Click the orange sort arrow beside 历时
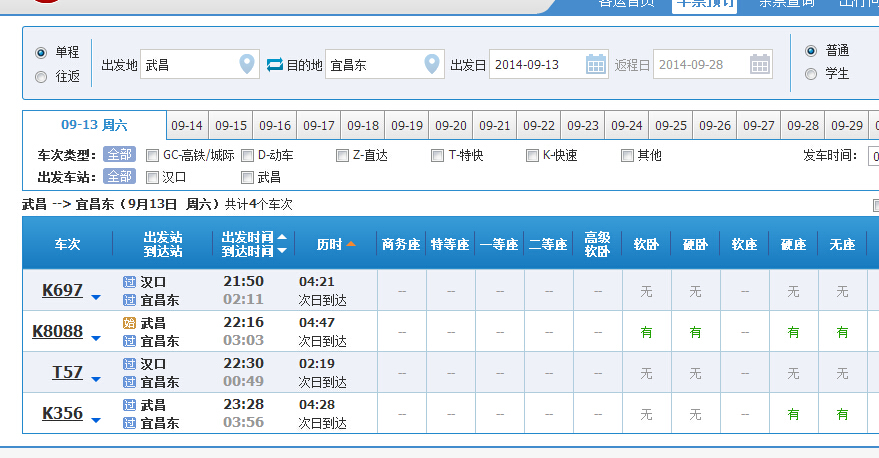This screenshot has height=458, width=879. tap(351, 244)
